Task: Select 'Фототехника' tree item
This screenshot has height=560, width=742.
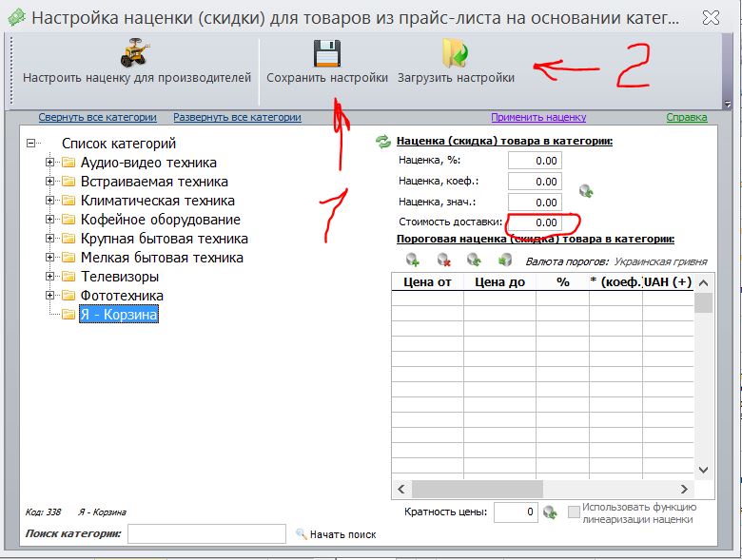Action: [122, 295]
